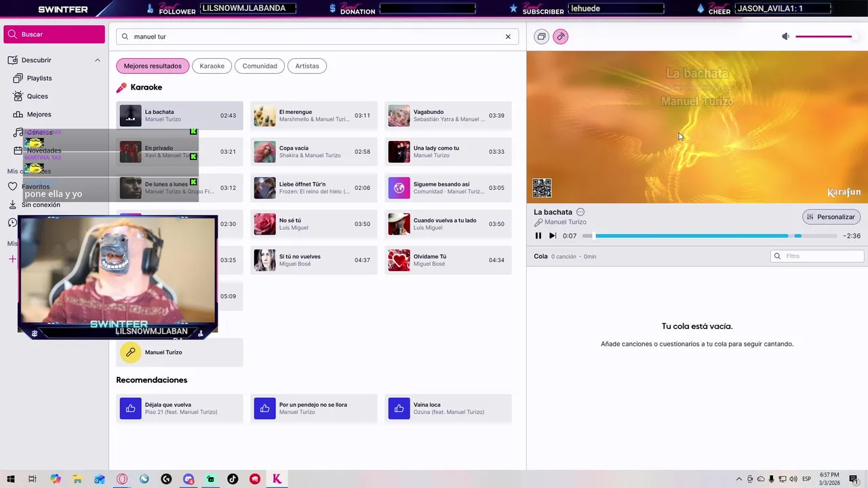Select Copa vacía by Shakira
The image size is (868, 488).
pyautogui.click(x=314, y=152)
